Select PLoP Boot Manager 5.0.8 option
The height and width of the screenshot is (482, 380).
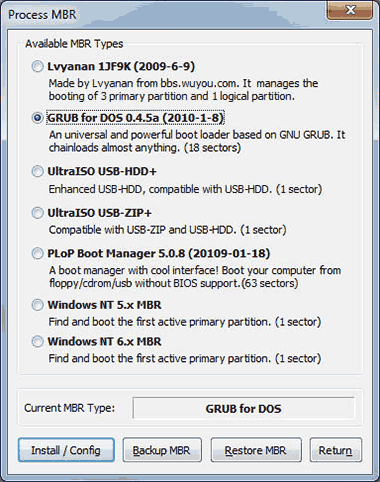coord(37,253)
